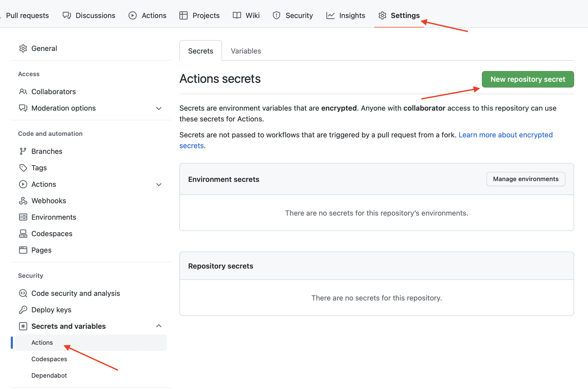Screen dimensions: 588x390
Task: Click the Settings gear icon
Action: pos(382,15)
